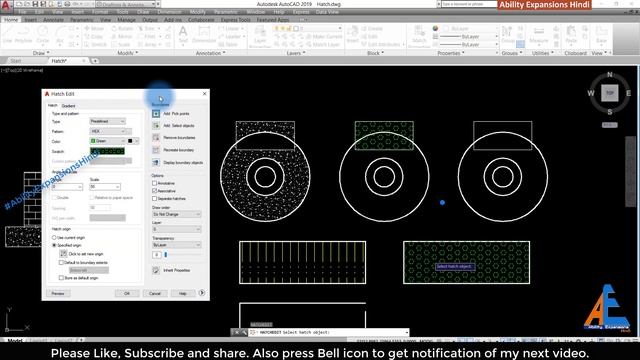640x360 pixels.
Task: Click the Save icon in the Quick Access toolbar
Action: click(35, 4)
